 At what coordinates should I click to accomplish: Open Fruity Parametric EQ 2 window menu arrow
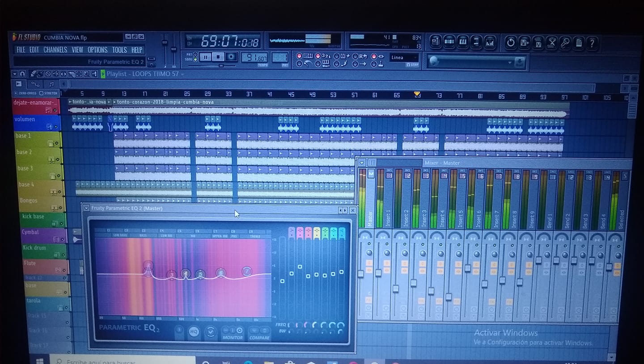click(86, 208)
